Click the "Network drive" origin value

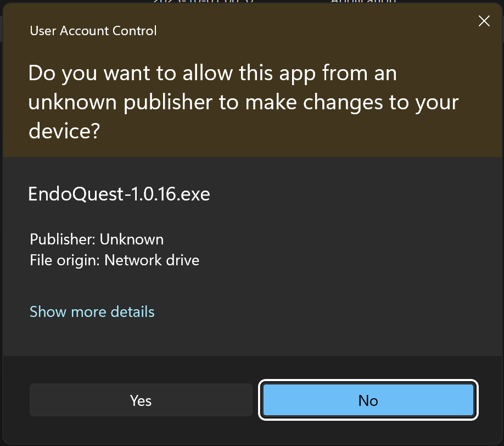[x=152, y=260]
